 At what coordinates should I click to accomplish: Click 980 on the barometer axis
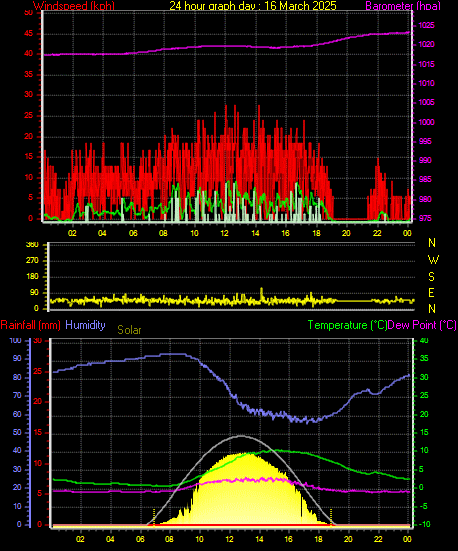(425, 199)
